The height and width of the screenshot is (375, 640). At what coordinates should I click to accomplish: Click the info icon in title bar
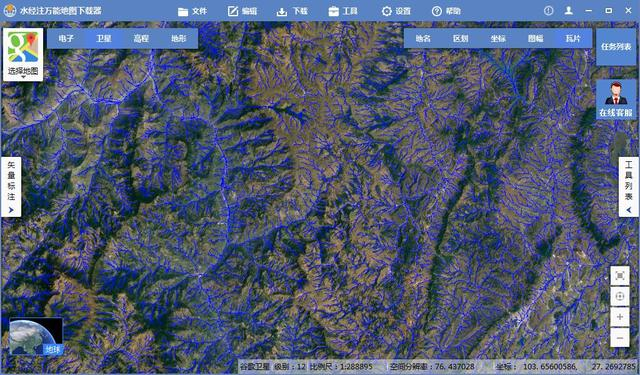tap(549, 11)
